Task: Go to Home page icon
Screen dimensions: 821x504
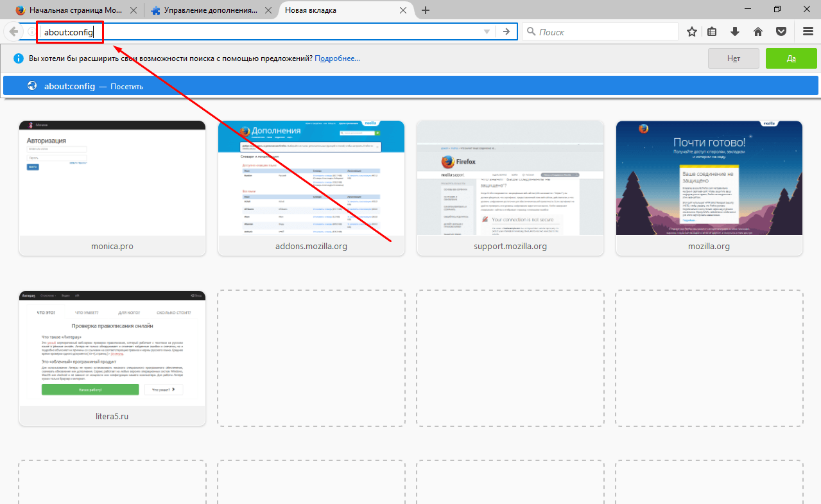Action: [758, 31]
